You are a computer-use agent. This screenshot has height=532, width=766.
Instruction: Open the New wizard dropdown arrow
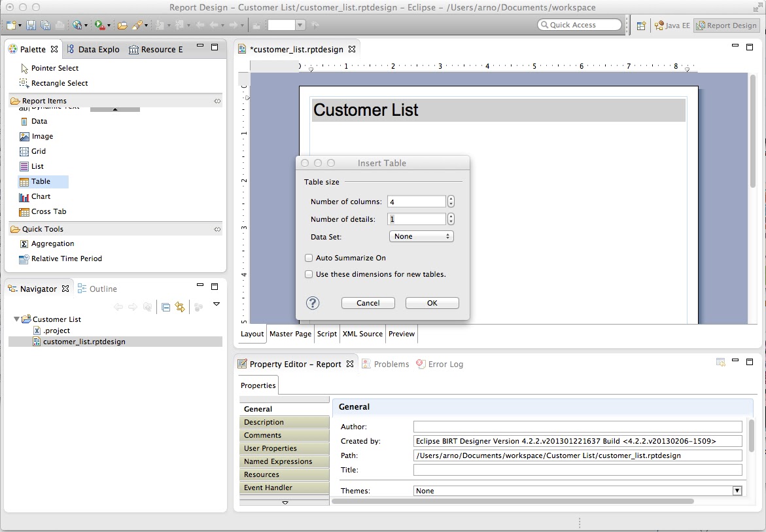click(x=20, y=26)
